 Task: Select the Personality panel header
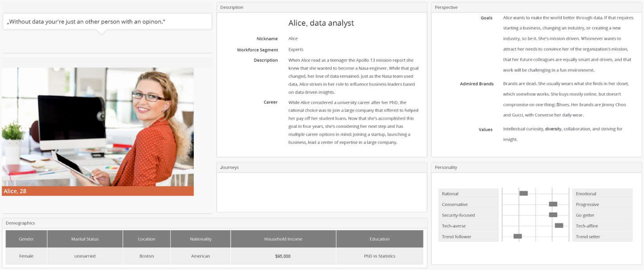[536, 167]
